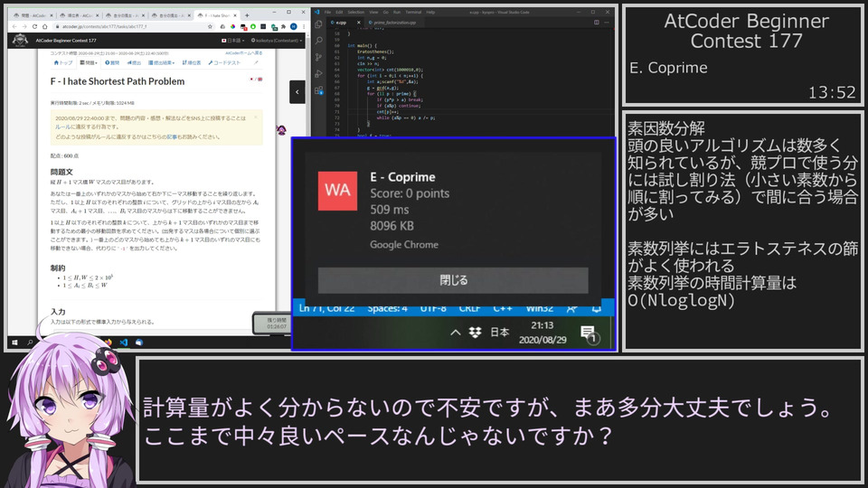This screenshot has width=868, height=488.
Task: Collapse the side panel with black arrow button
Action: tap(297, 92)
